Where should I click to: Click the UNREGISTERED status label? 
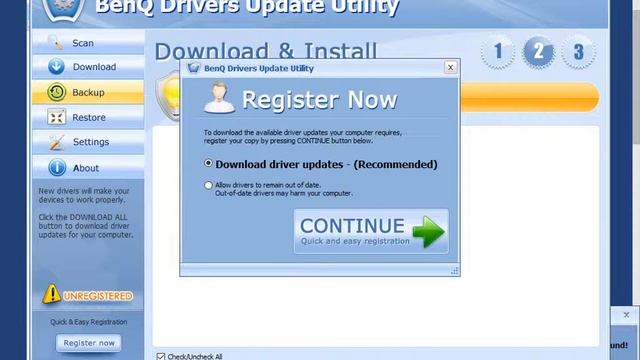(x=98, y=296)
